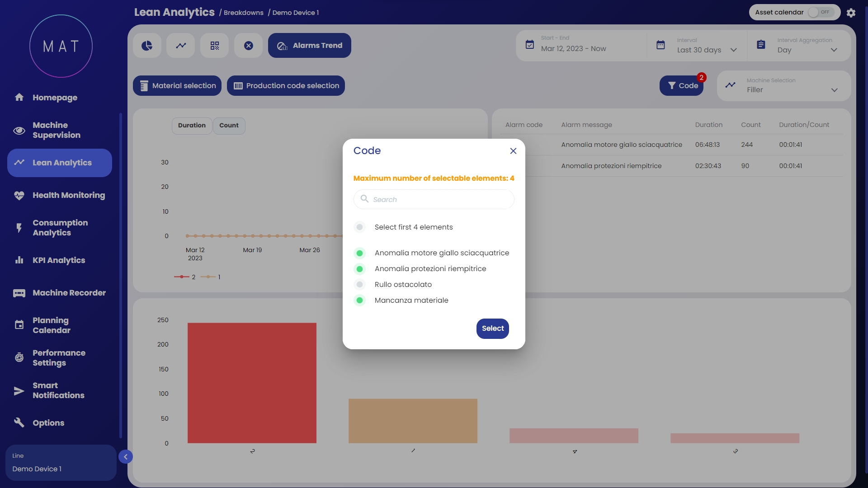868x488 pixels.
Task: Enable the Rullo ostacolato option
Action: click(360, 285)
